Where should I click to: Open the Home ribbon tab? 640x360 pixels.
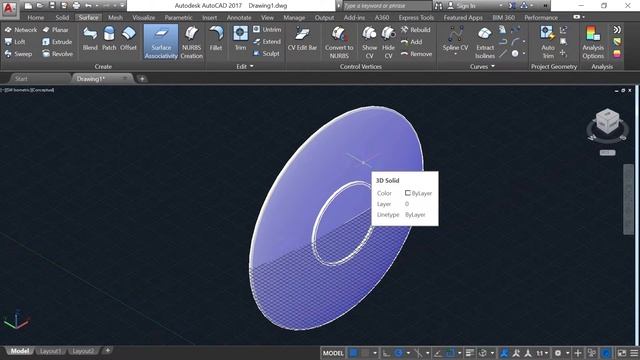pos(36,18)
